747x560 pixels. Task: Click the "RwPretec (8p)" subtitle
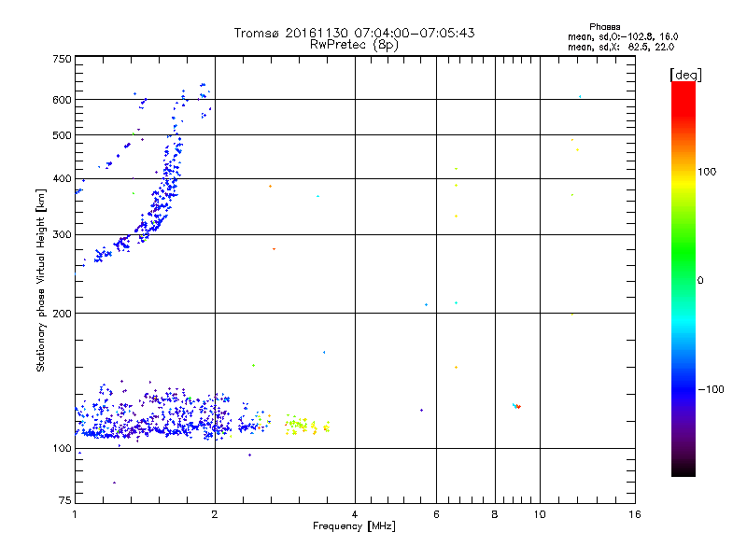coord(354,45)
